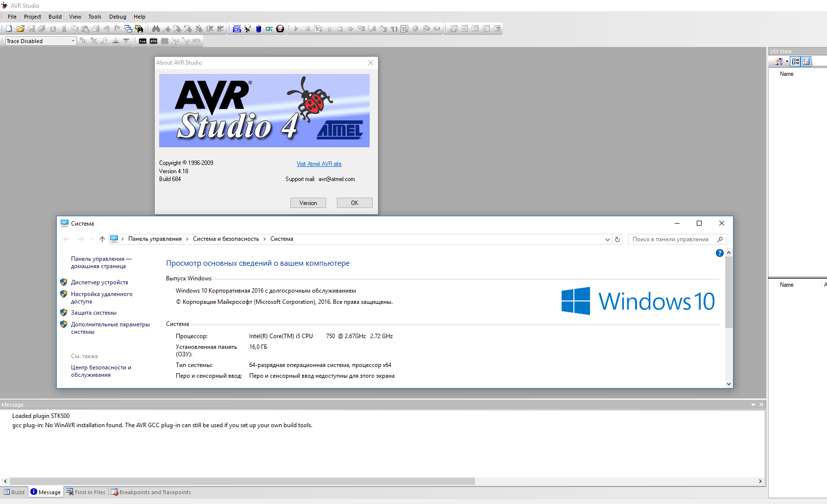This screenshot has height=504, width=827.
Task: Click the glasses Quickwatch icon
Action: [436, 28]
